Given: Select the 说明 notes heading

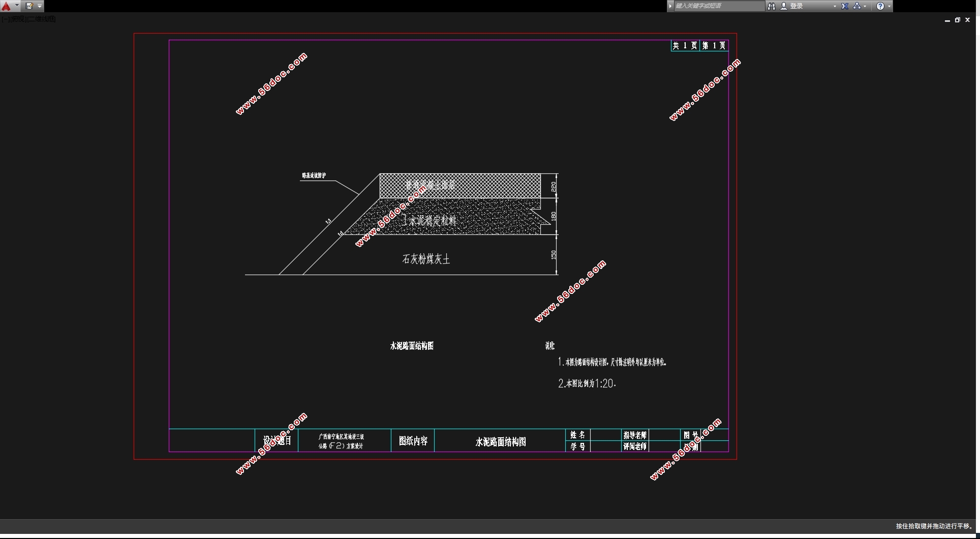Looking at the screenshot, I should (550, 346).
